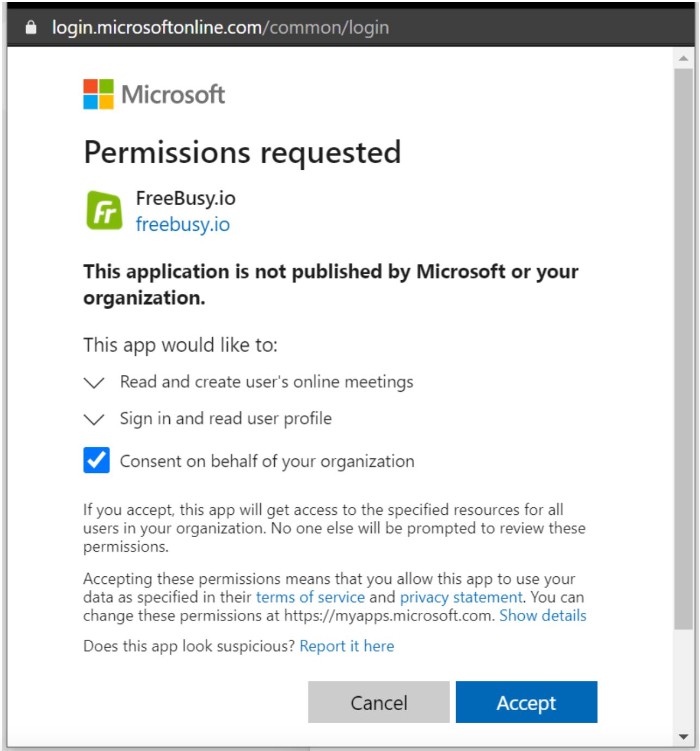The height and width of the screenshot is (751, 700).
Task: Expand Read and create user's online meetings
Action: tap(94, 383)
